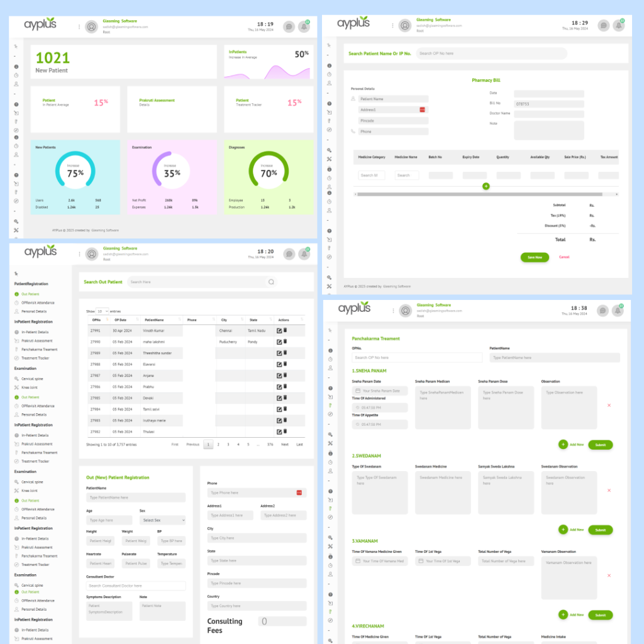Open the chat messages icon
644x644 pixels.
coord(289,26)
